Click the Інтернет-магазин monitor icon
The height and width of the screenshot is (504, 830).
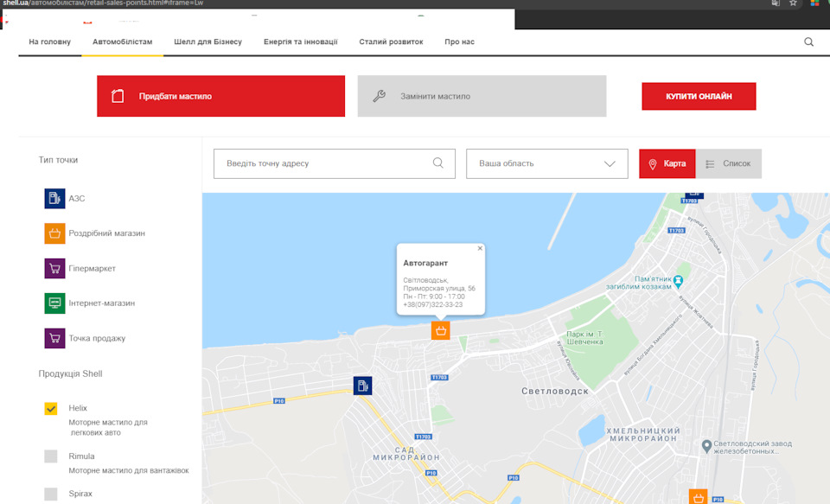[x=54, y=303]
